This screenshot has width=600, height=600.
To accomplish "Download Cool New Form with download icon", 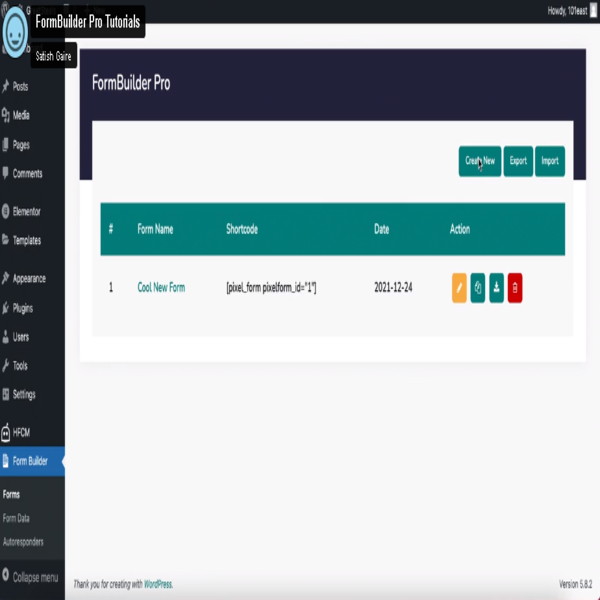I will click(496, 288).
